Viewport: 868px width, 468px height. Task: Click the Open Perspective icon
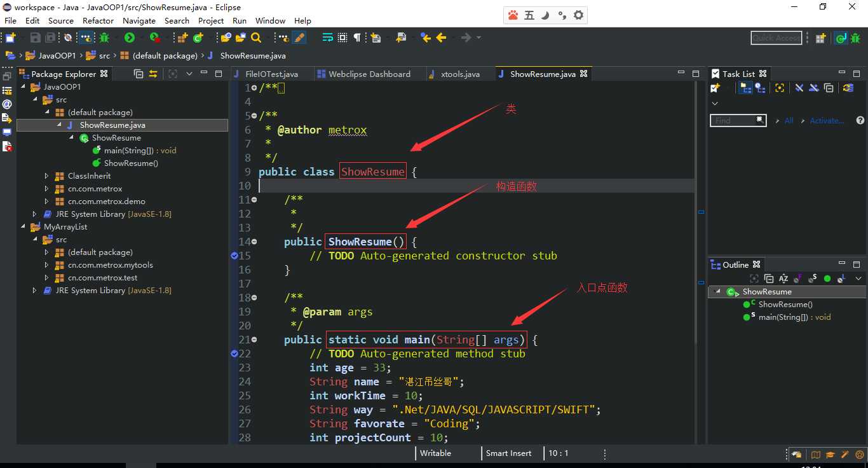(820, 38)
